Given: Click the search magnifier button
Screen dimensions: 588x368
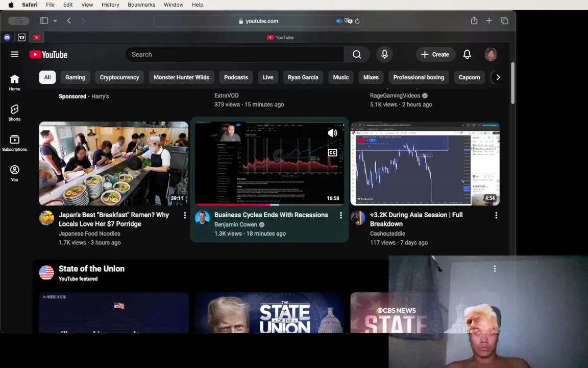Looking at the screenshot, I should coord(357,55).
